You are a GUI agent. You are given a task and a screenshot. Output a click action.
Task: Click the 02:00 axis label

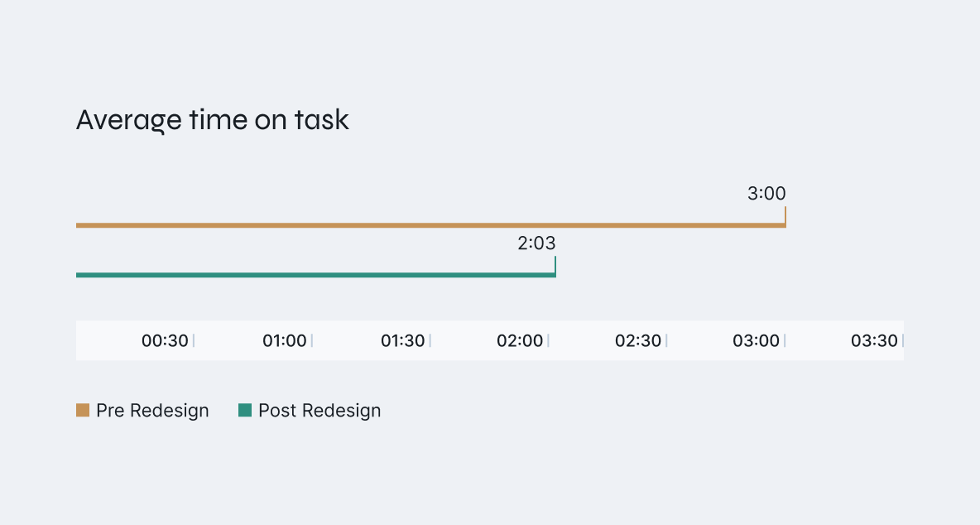[x=520, y=341]
